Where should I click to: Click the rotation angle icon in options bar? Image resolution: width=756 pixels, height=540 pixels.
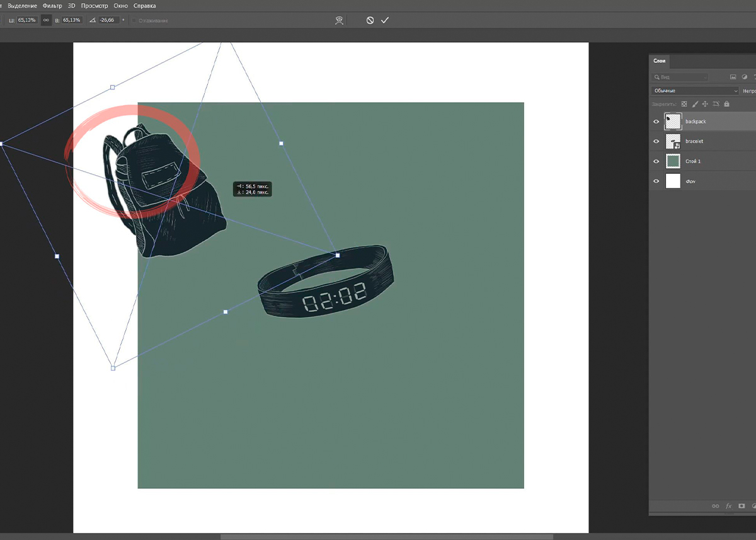pos(93,20)
